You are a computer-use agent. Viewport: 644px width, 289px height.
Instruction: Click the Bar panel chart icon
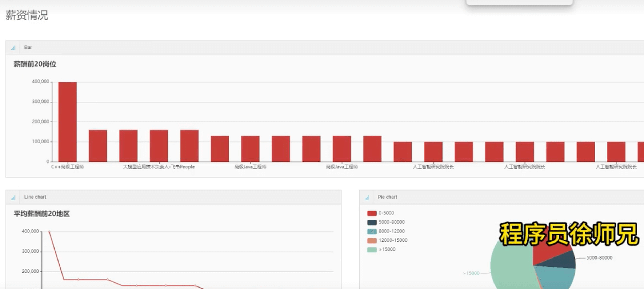13,48
